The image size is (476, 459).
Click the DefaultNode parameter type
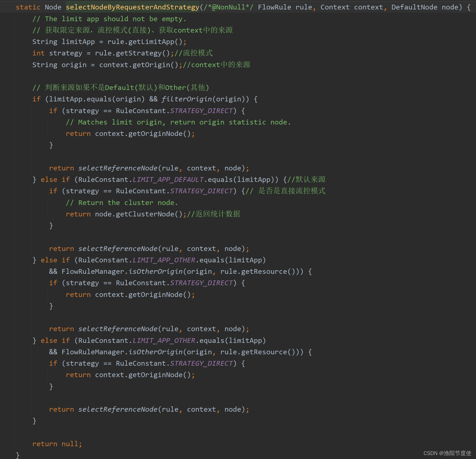click(414, 7)
